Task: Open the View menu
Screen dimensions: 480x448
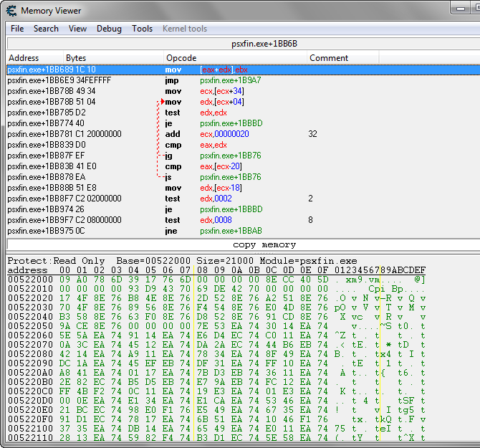Action: coord(77,29)
